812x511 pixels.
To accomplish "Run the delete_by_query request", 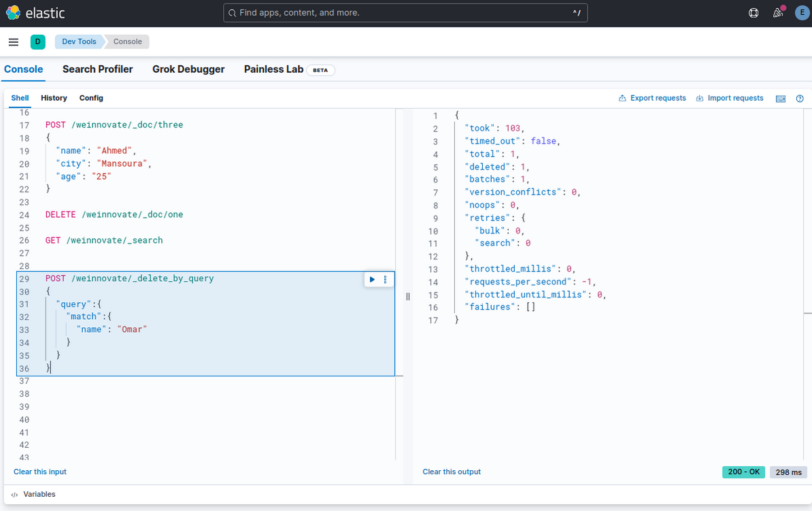I will tap(372, 280).
